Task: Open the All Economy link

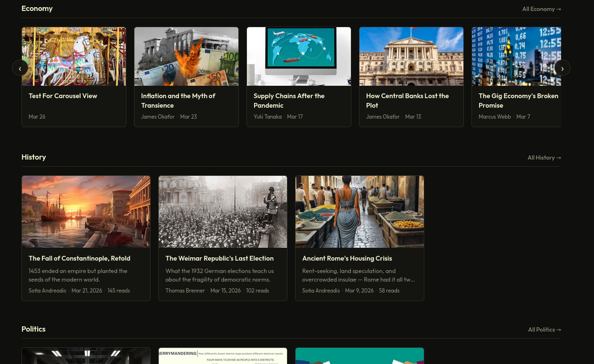Action: click(541, 9)
